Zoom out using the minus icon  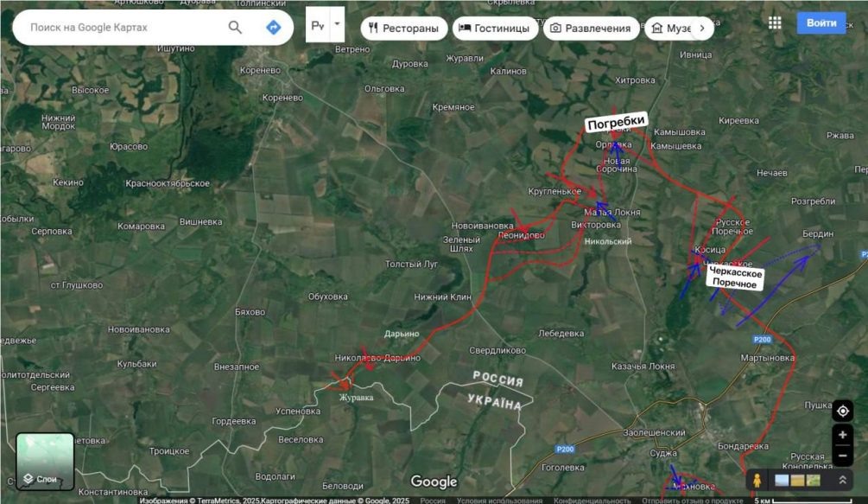(x=842, y=456)
